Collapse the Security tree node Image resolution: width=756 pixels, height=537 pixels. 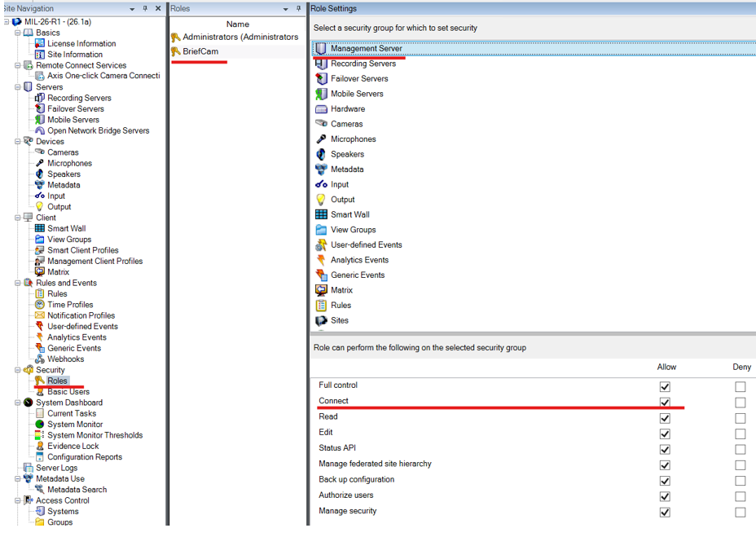pyautogui.click(x=18, y=370)
